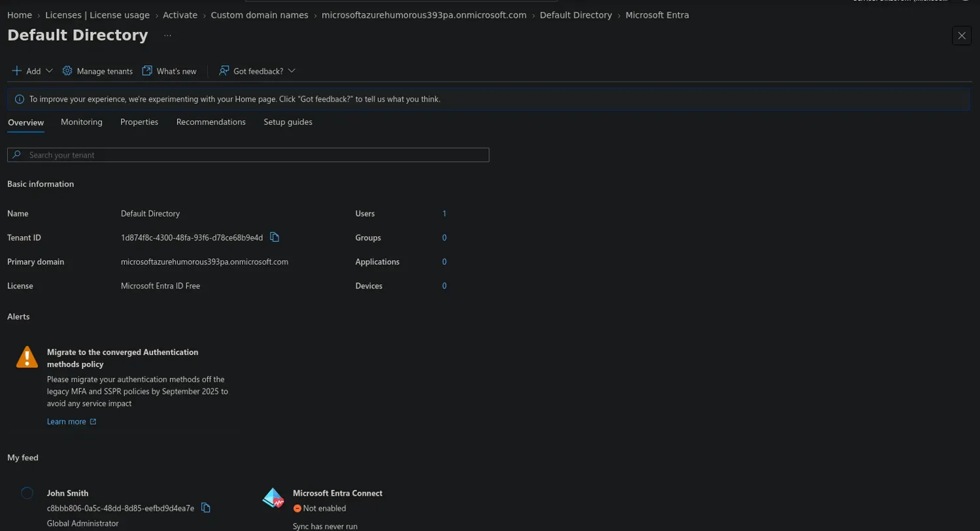Go to the Recommendations tab
This screenshot has height=531, width=980.
pos(211,122)
